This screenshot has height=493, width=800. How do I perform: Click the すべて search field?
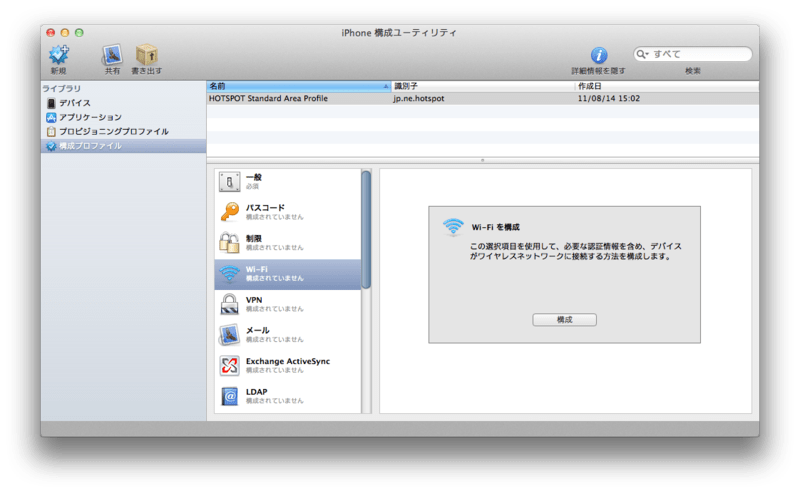point(700,54)
